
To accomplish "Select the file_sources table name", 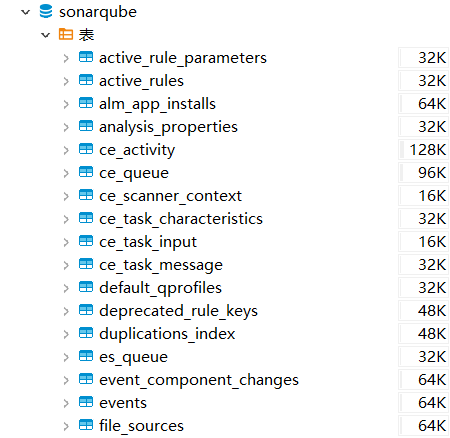I will tap(141, 426).
